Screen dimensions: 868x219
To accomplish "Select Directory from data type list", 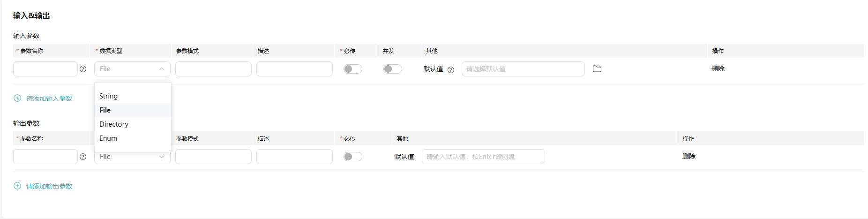I will pyautogui.click(x=133, y=124).
